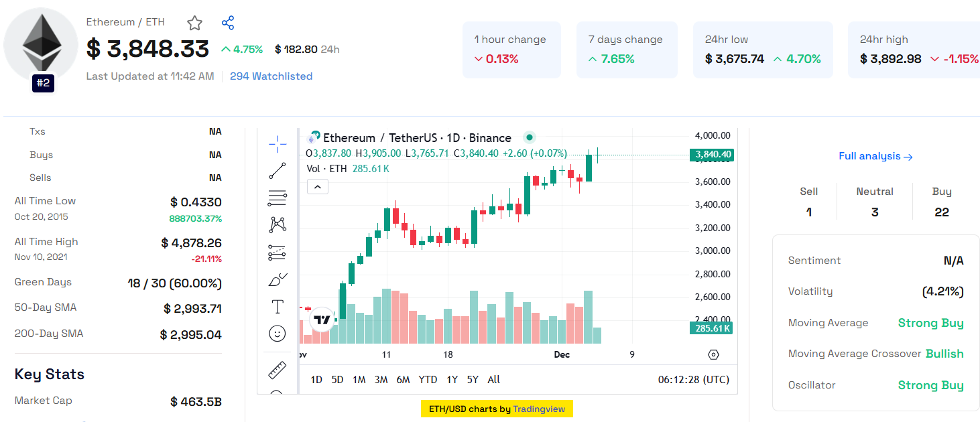The image size is (980, 422).
Task: Set chart range to 5Y
Action: coord(473,380)
